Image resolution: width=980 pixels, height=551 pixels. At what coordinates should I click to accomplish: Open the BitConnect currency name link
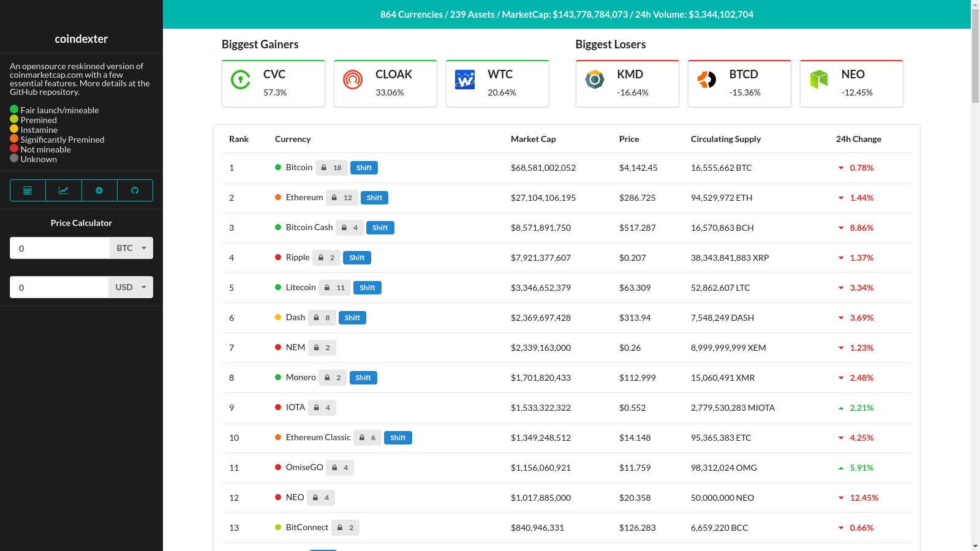coord(307,527)
